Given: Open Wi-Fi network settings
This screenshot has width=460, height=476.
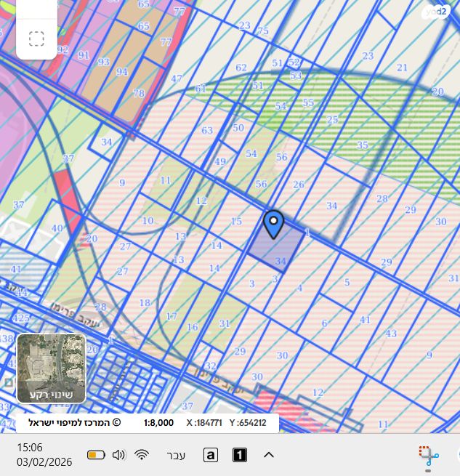Looking at the screenshot, I should coord(142,455).
